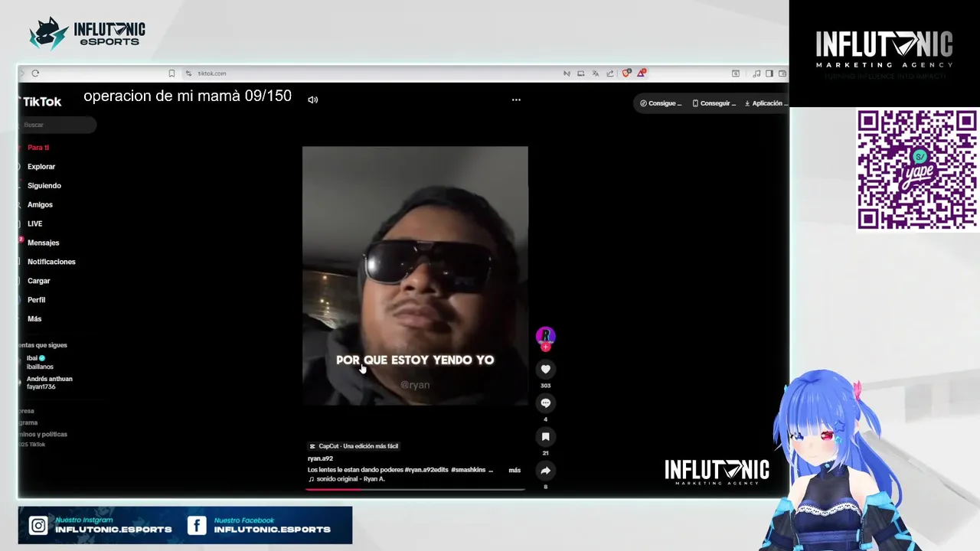Viewport: 980px width, 551px height.
Task: Click the Consigue monedas button
Action: (661, 103)
